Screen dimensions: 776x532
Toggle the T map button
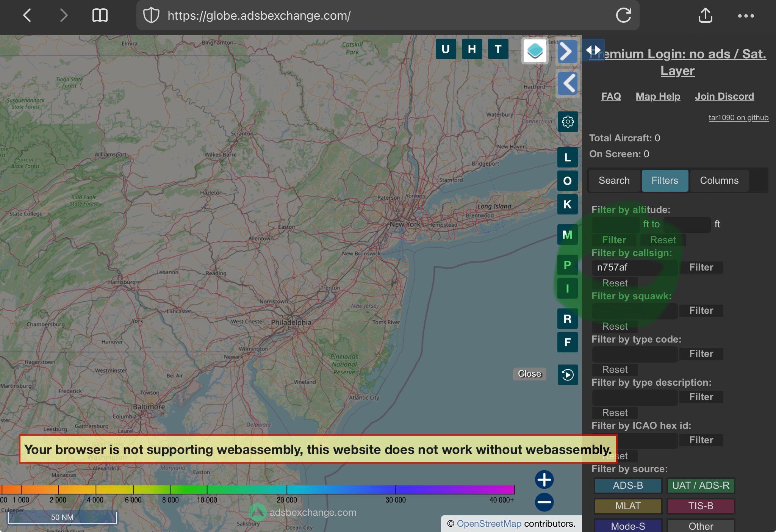point(498,49)
